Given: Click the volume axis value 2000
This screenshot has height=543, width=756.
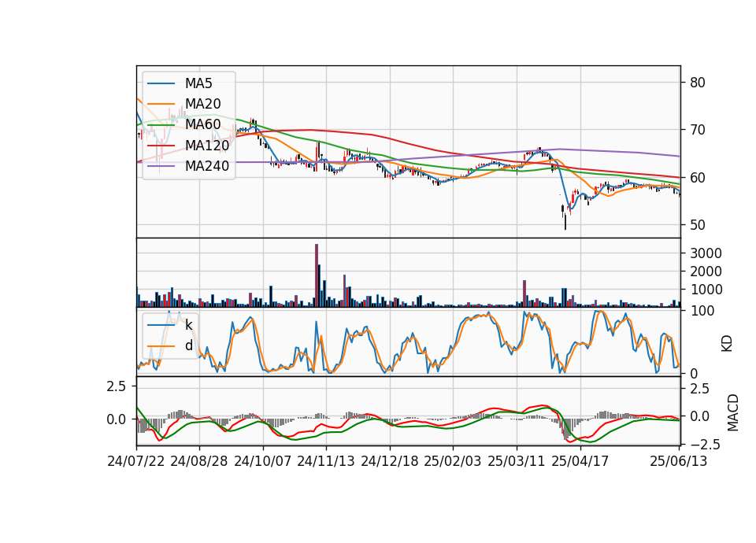Looking at the screenshot, I should [x=706, y=271].
